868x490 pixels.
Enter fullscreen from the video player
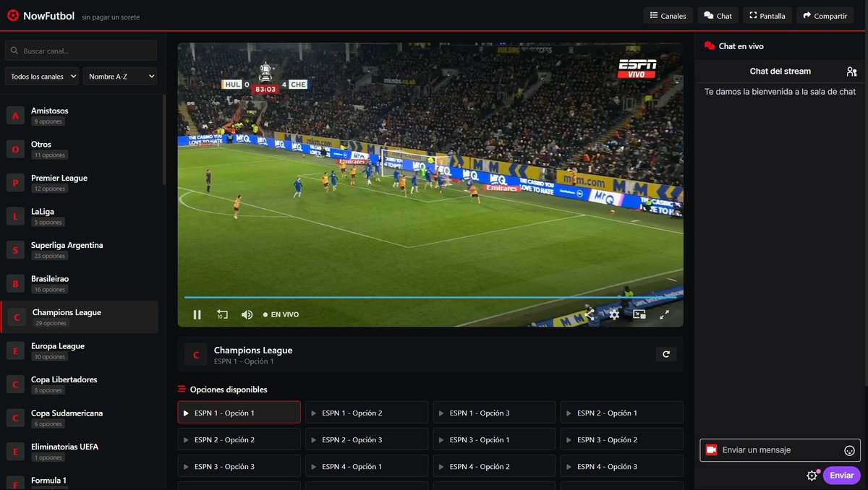664,314
